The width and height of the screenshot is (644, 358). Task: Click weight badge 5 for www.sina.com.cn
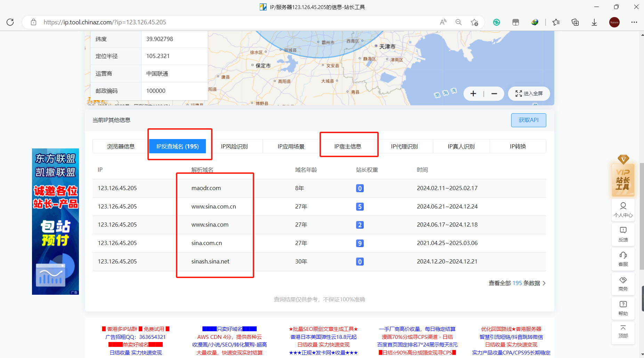tap(360, 206)
